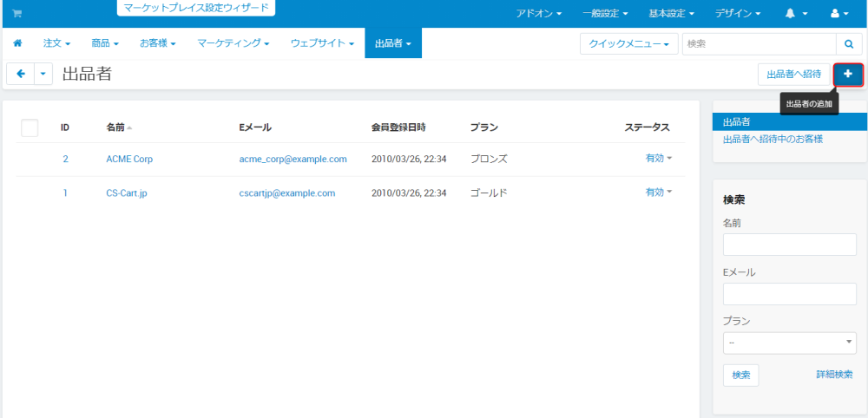Click ブロンズ plan cell for ACME Corp
The height and width of the screenshot is (418, 868).
(489, 160)
